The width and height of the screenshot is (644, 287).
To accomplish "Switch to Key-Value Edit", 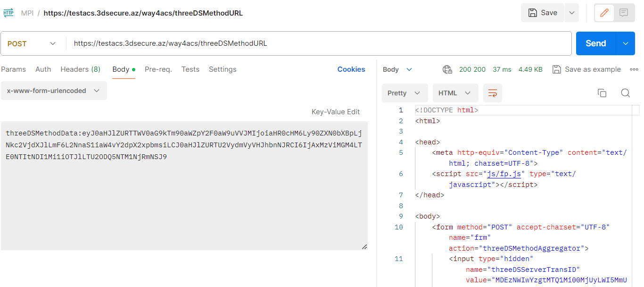I will [x=336, y=112].
